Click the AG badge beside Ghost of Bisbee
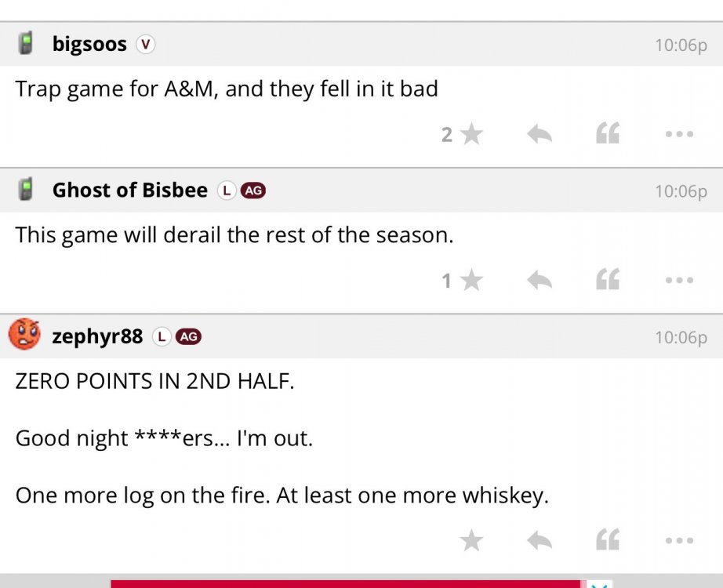This screenshot has height=588, width=723. pos(253,191)
